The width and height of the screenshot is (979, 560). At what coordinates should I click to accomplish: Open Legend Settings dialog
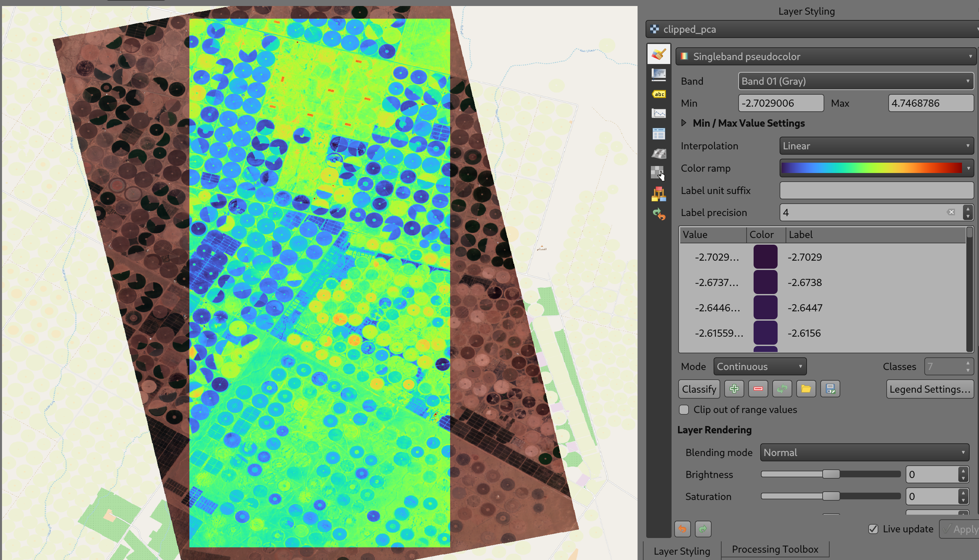point(929,389)
